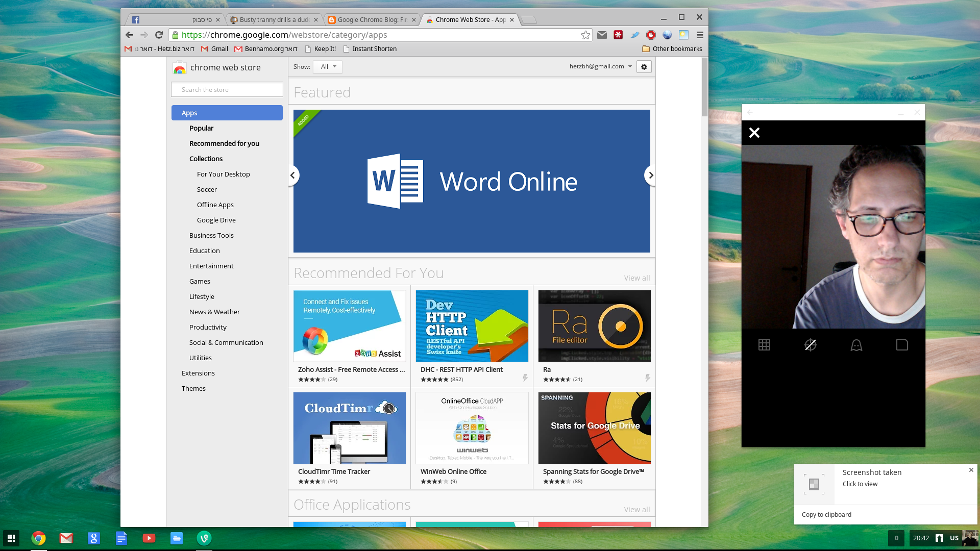Open the Google Drive collection

coord(216,220)
